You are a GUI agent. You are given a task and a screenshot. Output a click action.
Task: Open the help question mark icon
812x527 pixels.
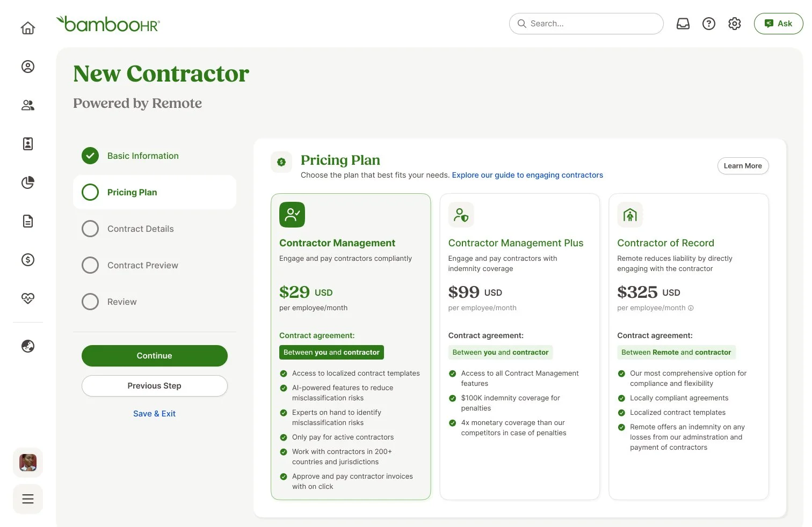click(x=709, y=24)
